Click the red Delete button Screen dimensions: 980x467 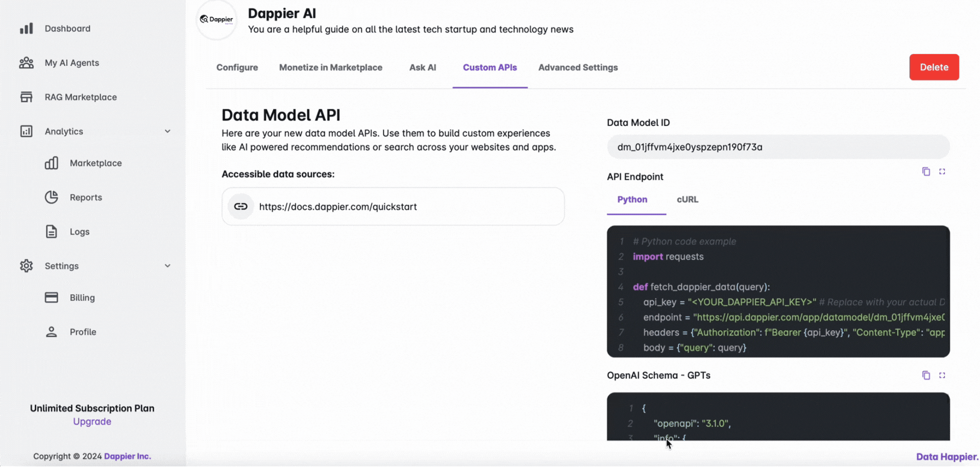pyautogui.click(x=934, y=67)
